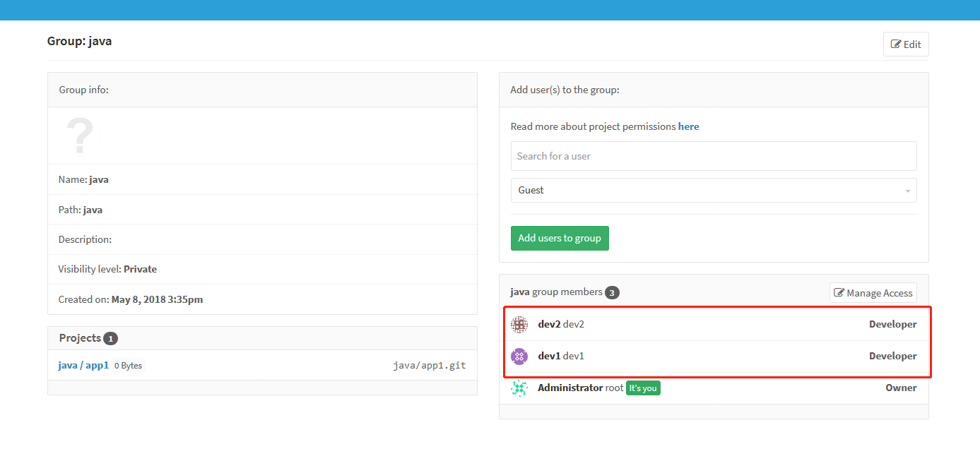Viewport: 980px width, 449px height.
Task: Open the Guest access level dropdown
Action: pos(714,191)
